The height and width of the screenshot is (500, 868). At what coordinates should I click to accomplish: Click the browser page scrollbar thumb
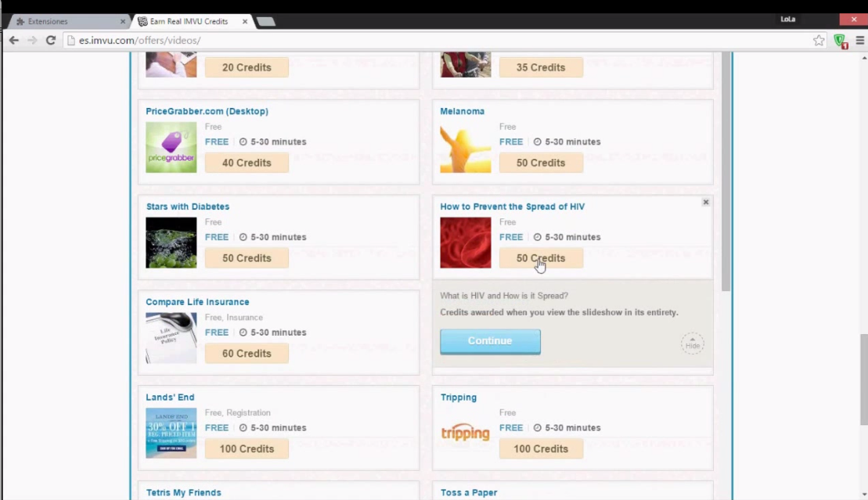click(x=863, y=379)
